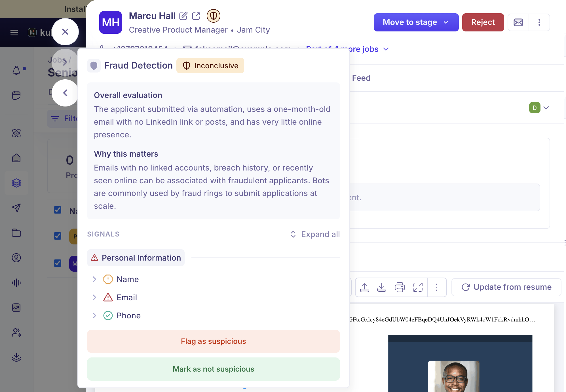Click the resume photo thumbnail
The width and height of the screenshot is (566, 392).
point(454,376)
